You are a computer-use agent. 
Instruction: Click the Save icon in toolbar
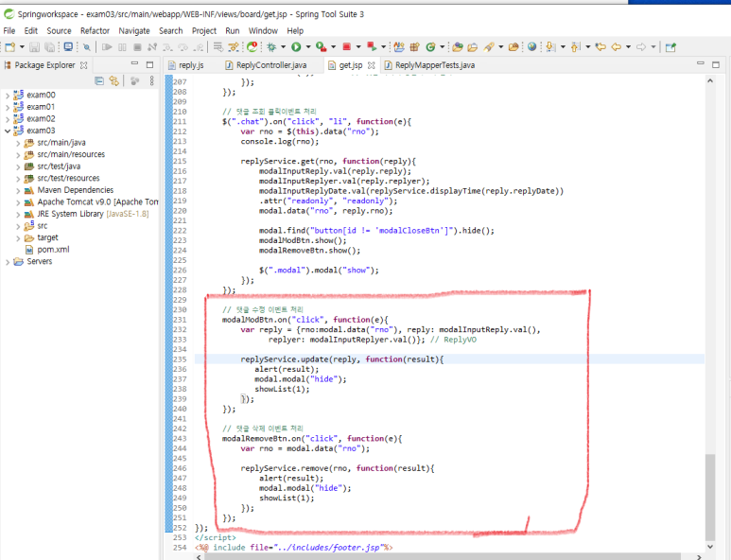34,46
